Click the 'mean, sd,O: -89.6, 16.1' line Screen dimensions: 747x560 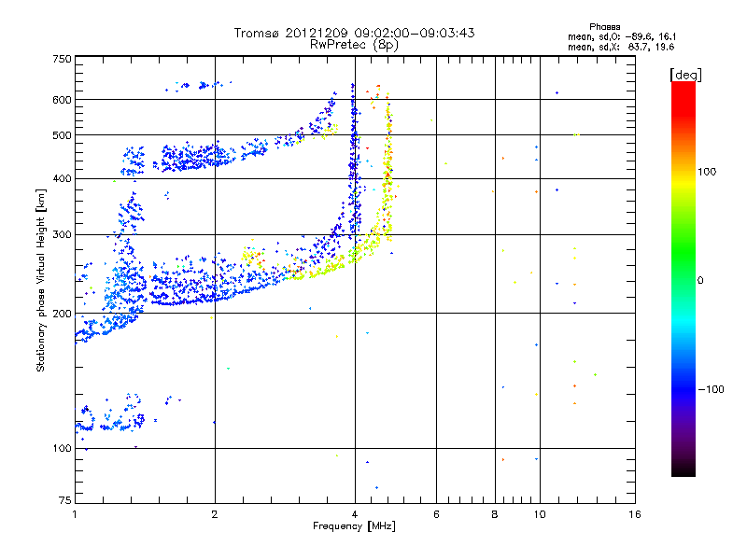(x=621, y=36)
